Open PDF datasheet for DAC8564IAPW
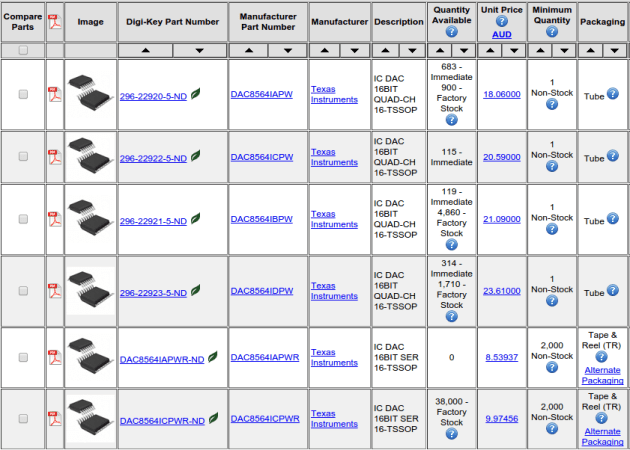The height and width of the screenshot is (450, 630). 55,94
